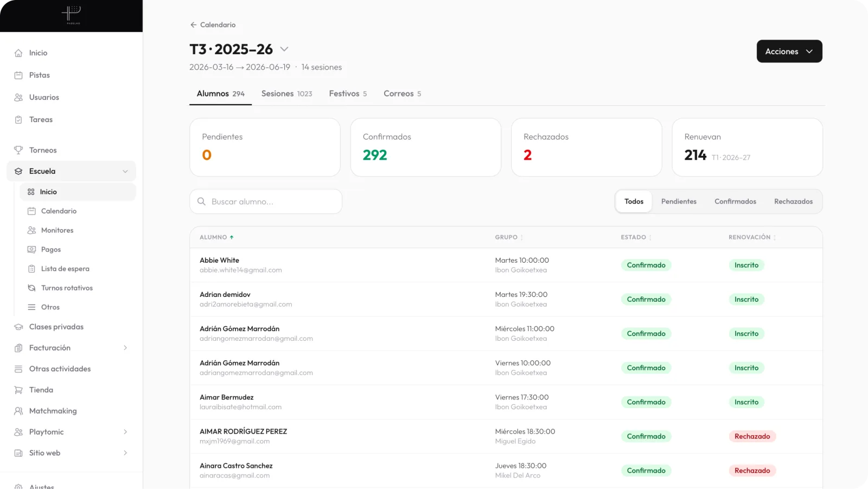Collapse the Escuela sidebar section
The image size is (868, 489).
pos(125,172)
